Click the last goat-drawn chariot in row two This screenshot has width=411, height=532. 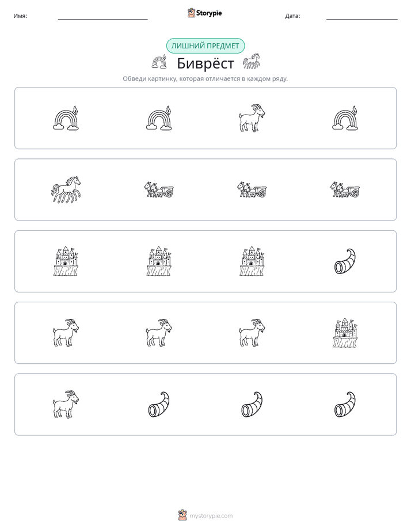[x=345, y=189]
